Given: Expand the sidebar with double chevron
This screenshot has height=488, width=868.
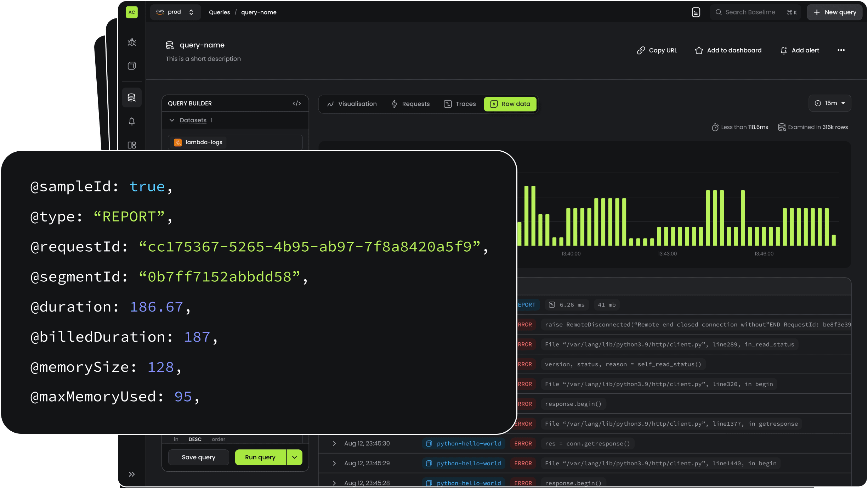Looking at the screenshot, I should 132,474.
